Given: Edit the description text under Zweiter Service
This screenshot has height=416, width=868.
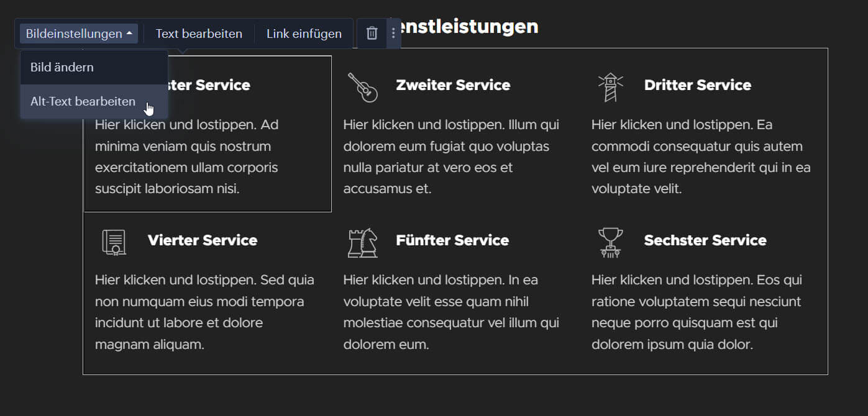Looking at the screenshot, I should (452, 156).
